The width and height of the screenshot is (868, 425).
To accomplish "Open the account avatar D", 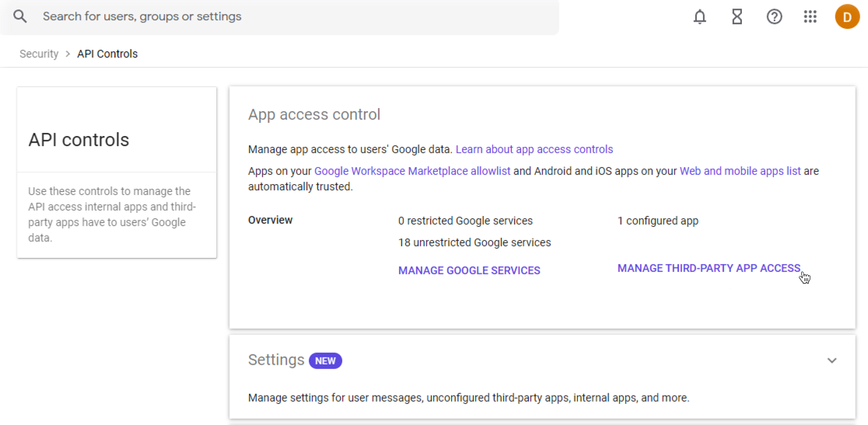I will pos(847,17).
